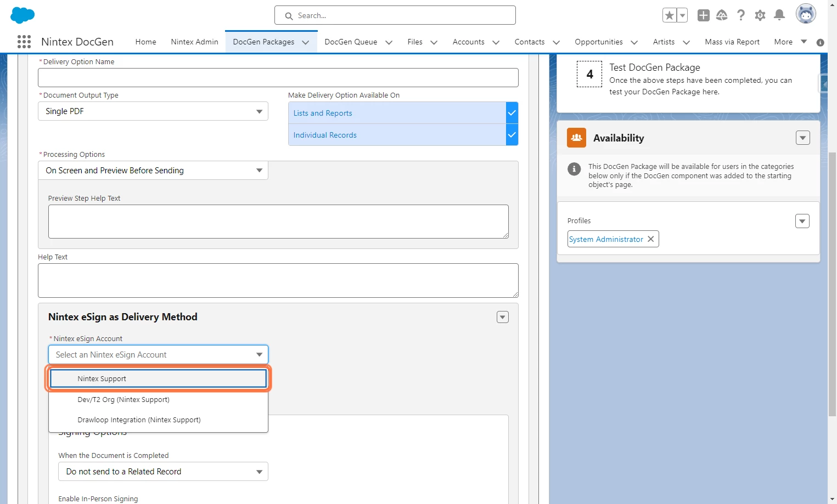The width and height of the screenshot is (837, 504).
Task: Click into the global Search field
Action: tap(395, 15)
